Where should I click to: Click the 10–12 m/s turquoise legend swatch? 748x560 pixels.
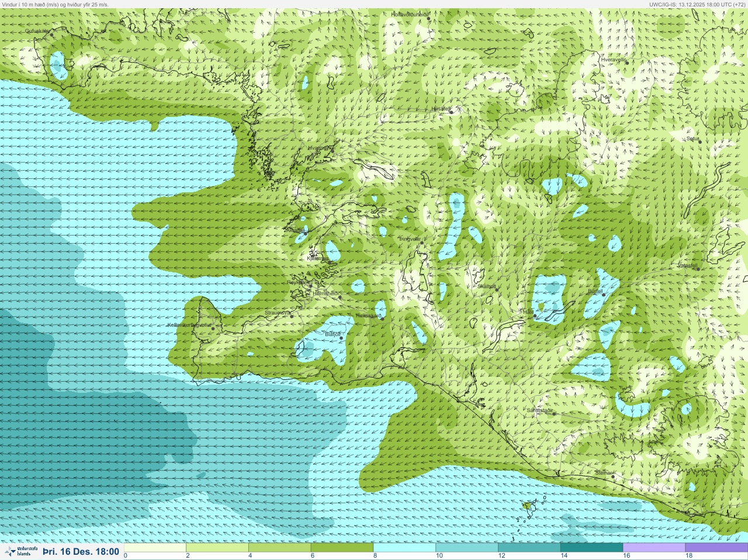(x=467, y=548)
